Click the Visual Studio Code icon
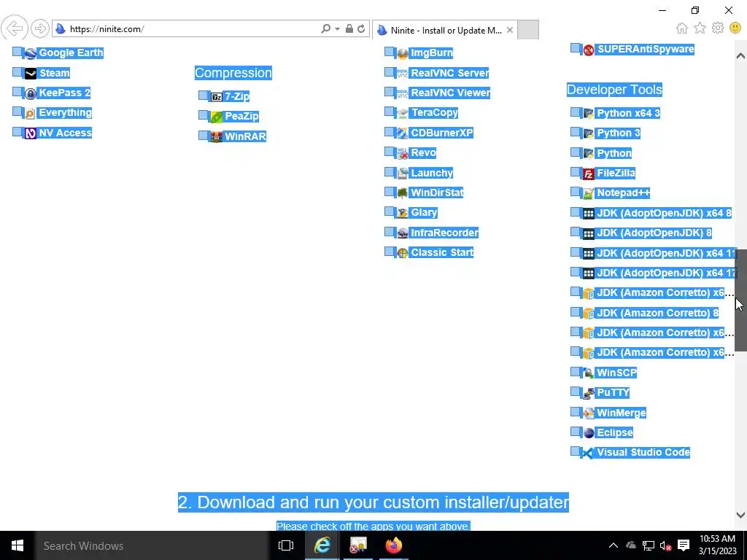This screenshot has width=747, height=560. [x=589, y=453]
